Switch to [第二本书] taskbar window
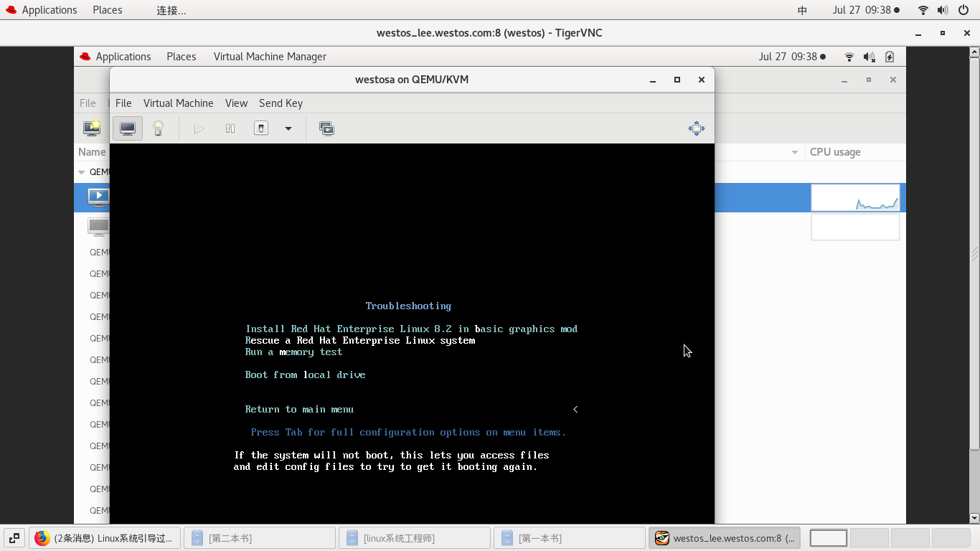The height and width of the screenshot is (551, 980). pyautogui.click(x=260, y=538)
